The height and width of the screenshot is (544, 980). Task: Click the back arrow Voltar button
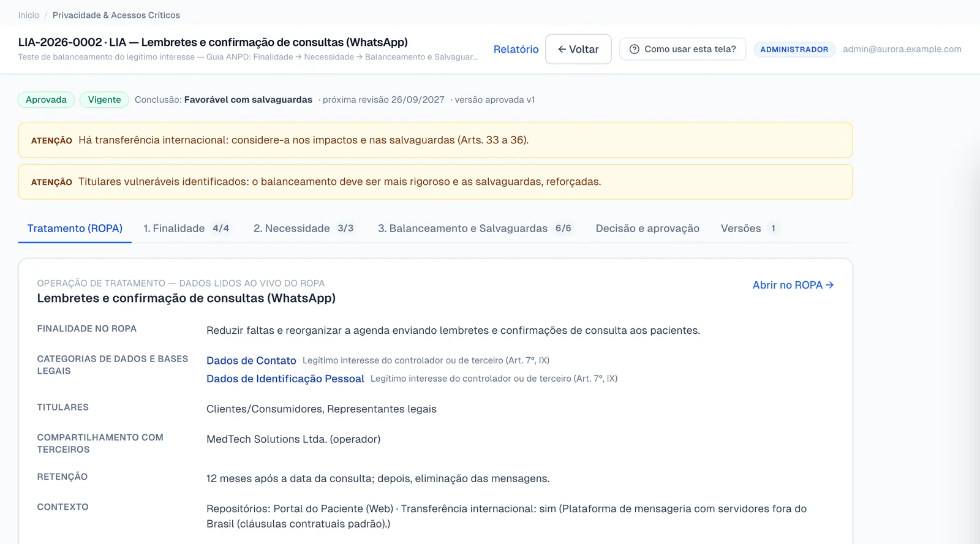[x=578, y=49]
